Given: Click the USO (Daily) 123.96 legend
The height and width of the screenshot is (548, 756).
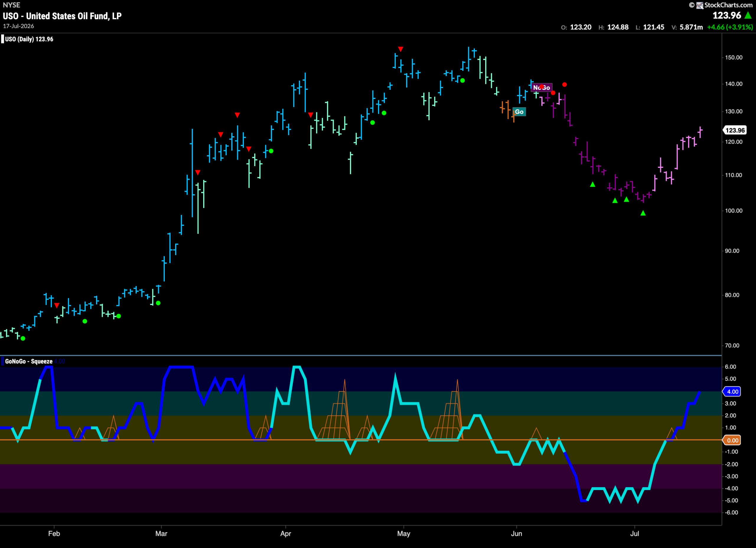Looking at the screenshot, I should [x=29, y=39].
